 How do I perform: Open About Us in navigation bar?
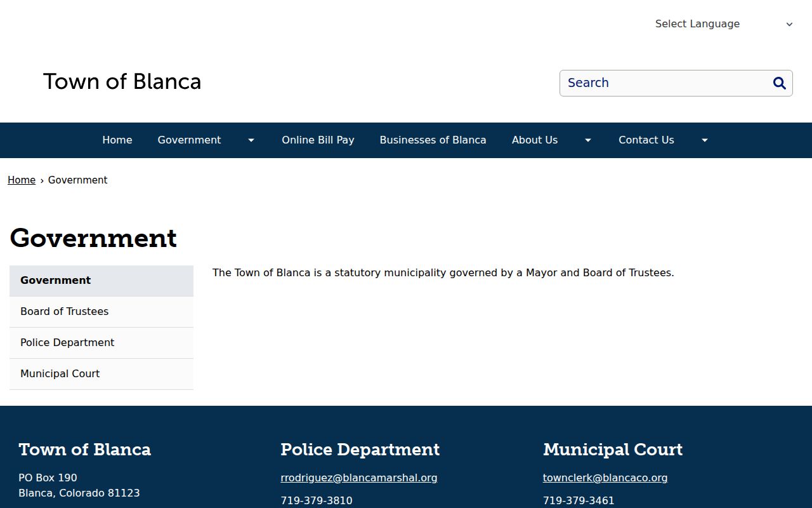click(x=535, y=140)
